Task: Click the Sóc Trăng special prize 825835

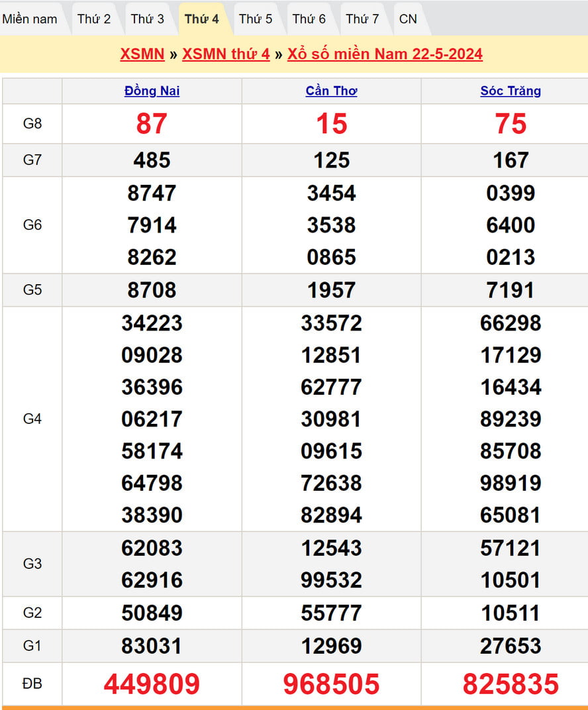Action: pos(511,684)
